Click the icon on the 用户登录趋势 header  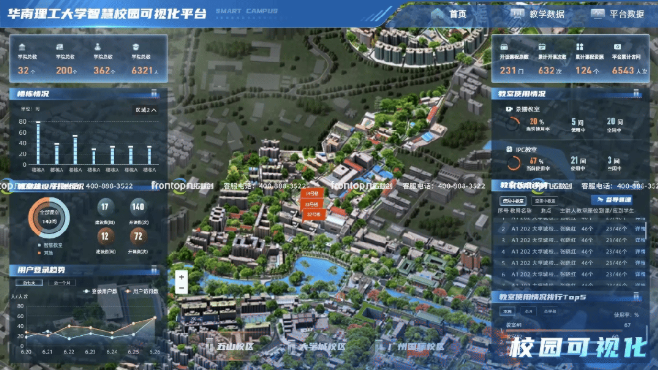click(x=154, y=270)
